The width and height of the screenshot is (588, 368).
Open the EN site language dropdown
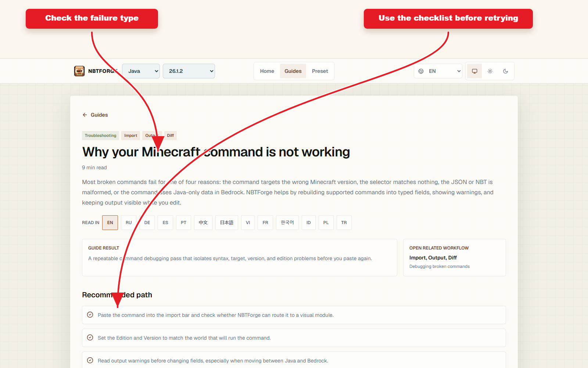(x=438, y=71)
